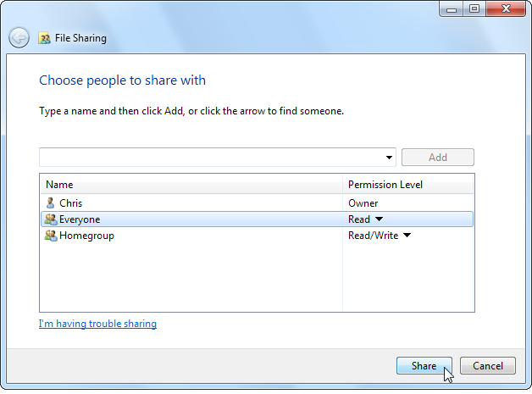Open the name combo box dropdown arrow
The width and height of the screenshot is (532, 394).
(389, 158)
